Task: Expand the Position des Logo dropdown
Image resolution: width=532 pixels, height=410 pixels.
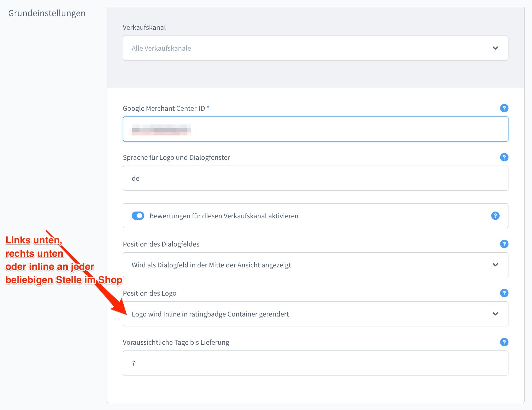Action: (x=315, y=314)
